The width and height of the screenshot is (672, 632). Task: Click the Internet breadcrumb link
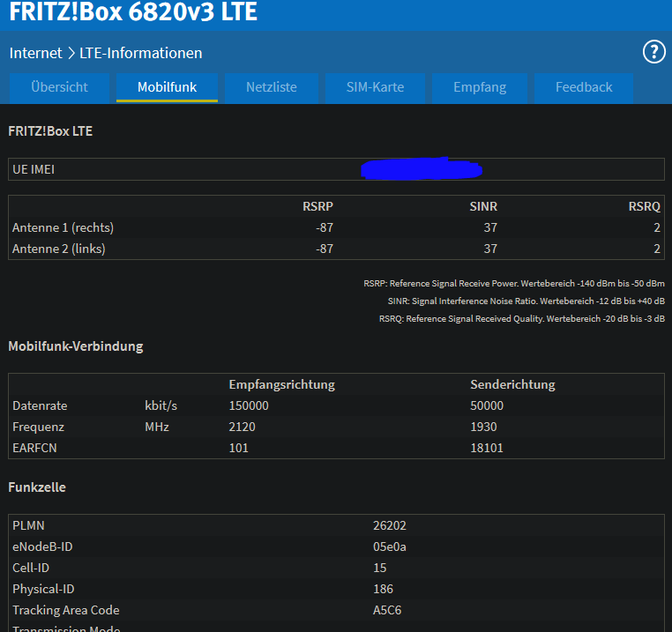click(x=35, y=53)
